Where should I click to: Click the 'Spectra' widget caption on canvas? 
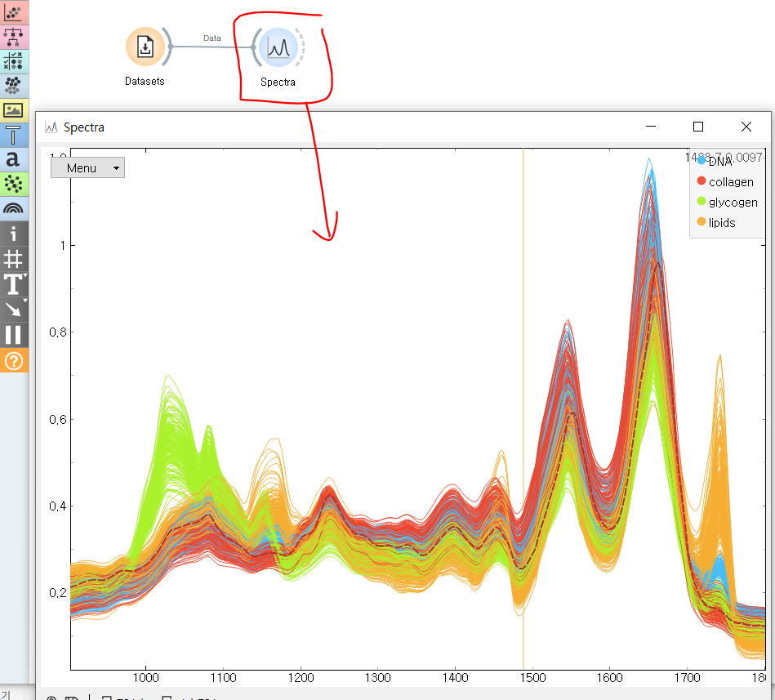[278, 82]
